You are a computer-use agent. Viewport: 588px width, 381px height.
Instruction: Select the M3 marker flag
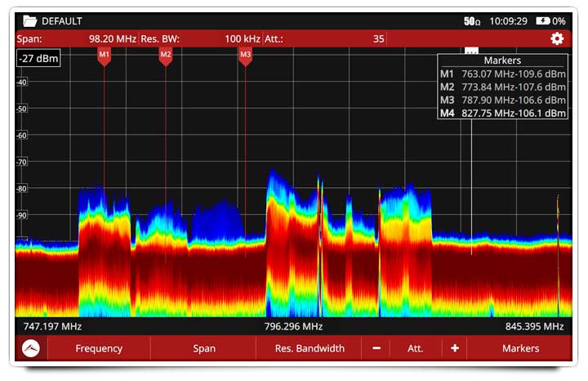click(x=245, y=56)
